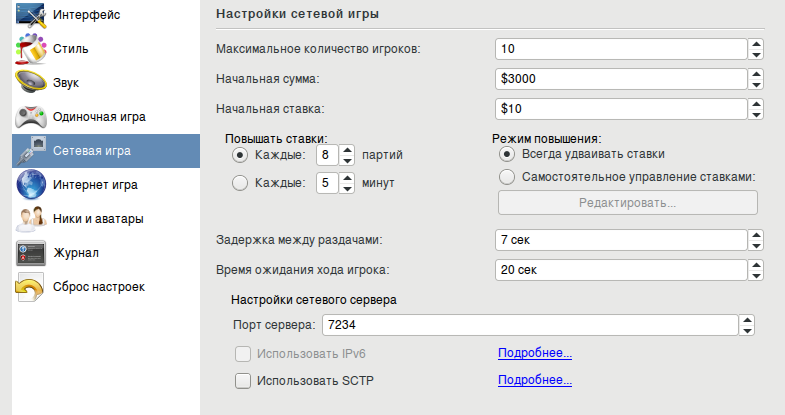785x415 pixels.
Task: Decrease Порт сервера with down arrow
Action: pyautogui.click(x=747, y=331)
